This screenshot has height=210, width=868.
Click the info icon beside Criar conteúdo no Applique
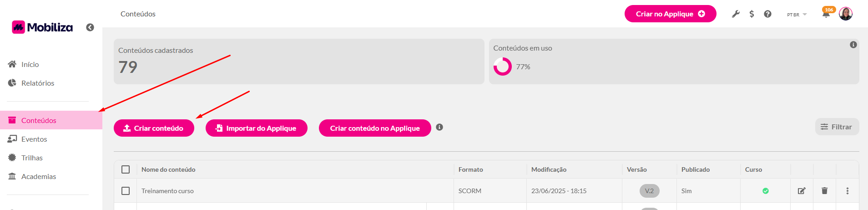439,127
